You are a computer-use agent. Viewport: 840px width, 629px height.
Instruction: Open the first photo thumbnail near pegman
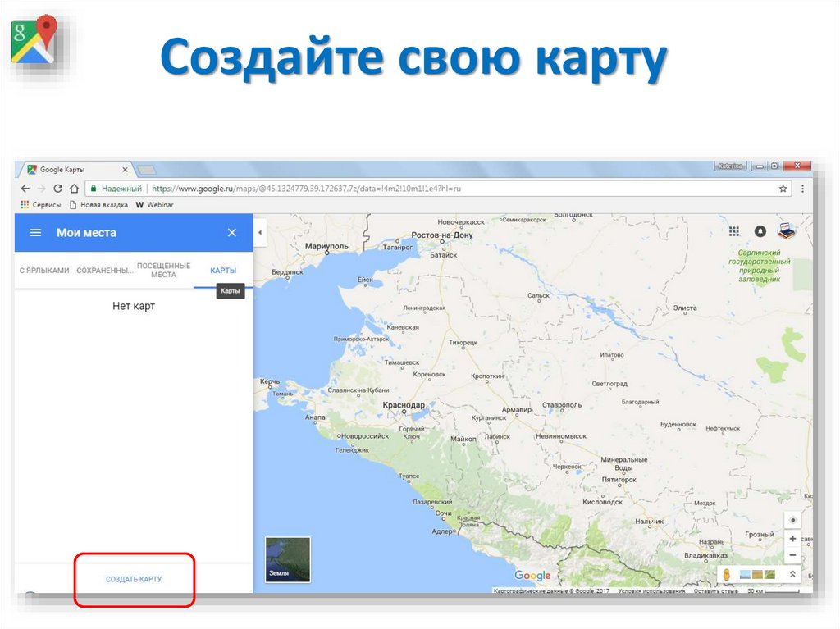pyautogui.click(x=745, y=575)
